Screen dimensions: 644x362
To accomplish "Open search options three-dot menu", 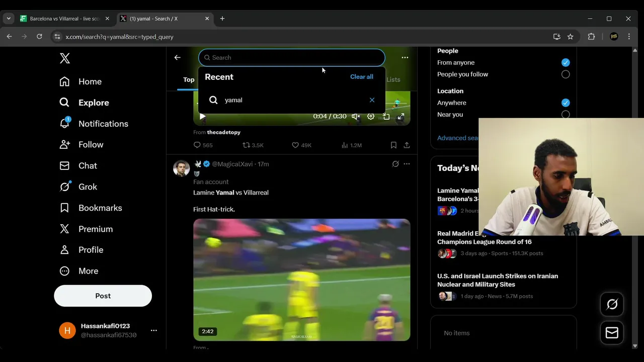I will tap(405, 57).
